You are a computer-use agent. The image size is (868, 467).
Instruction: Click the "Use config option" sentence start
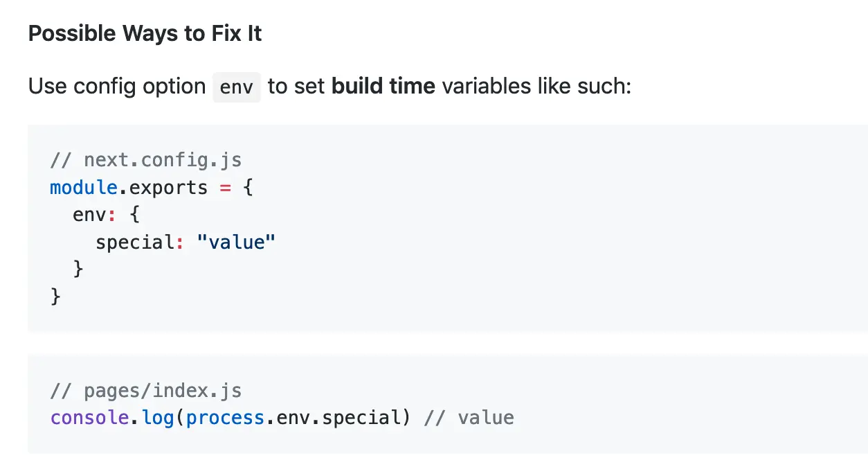pos(116,87)
